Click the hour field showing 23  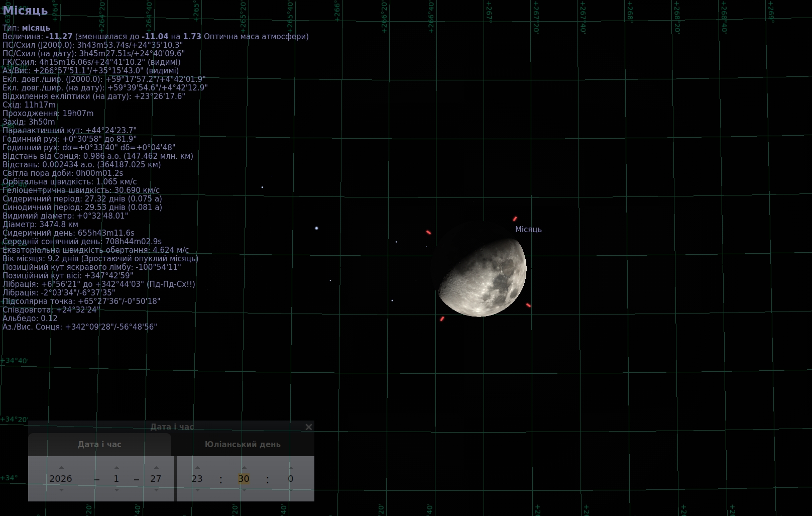click(x=197, y=479)
